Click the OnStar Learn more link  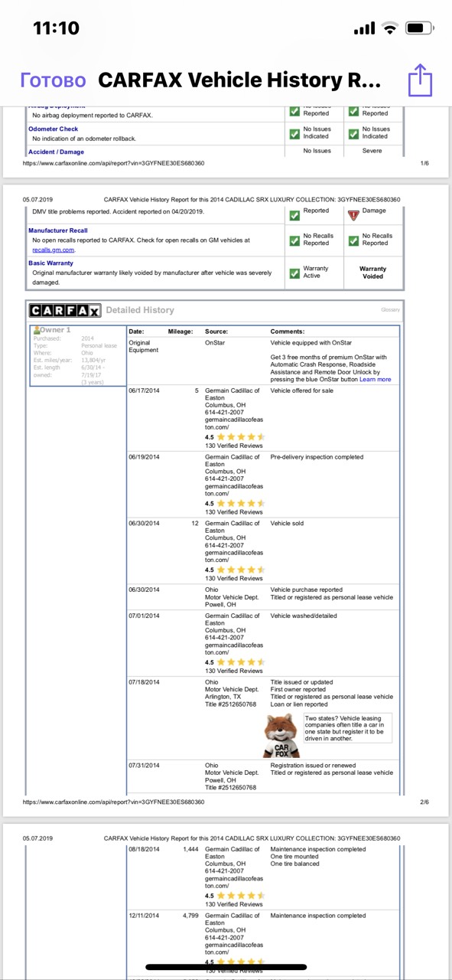click(376, 379)
